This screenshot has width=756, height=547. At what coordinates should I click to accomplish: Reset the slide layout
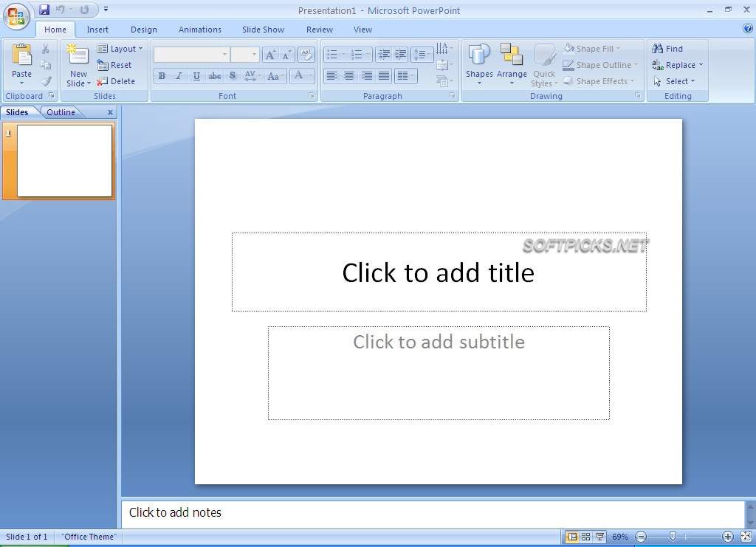(114, 65)
